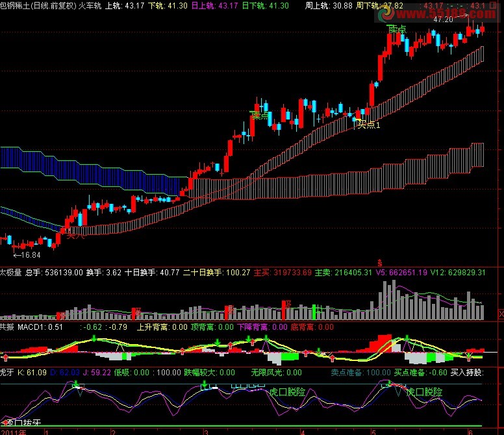Click the 低吸: 0.00 value
Viewport: 504px width, 435px height.
click(x=131, y=373)
